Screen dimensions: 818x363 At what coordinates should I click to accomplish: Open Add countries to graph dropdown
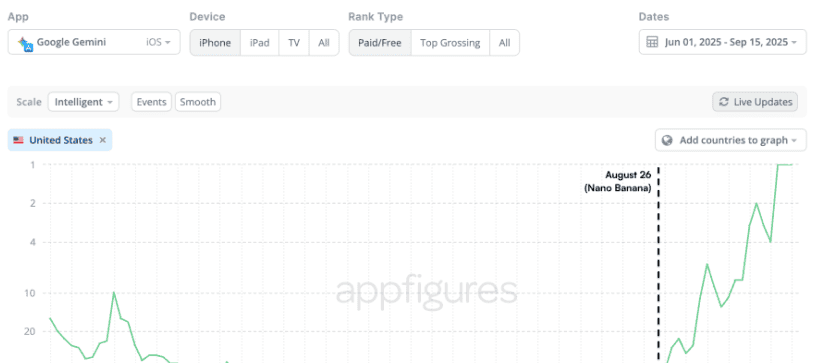tap(731, 140)
